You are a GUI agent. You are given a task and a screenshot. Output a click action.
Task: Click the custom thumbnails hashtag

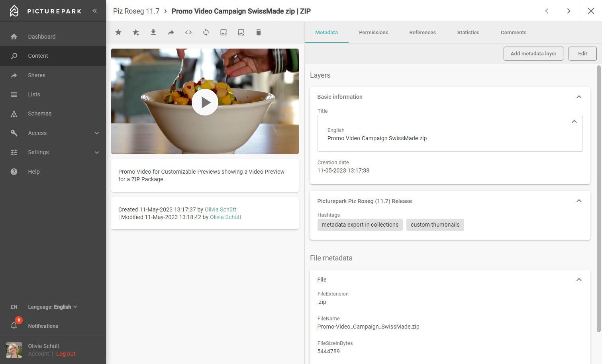tap(435, 225)
